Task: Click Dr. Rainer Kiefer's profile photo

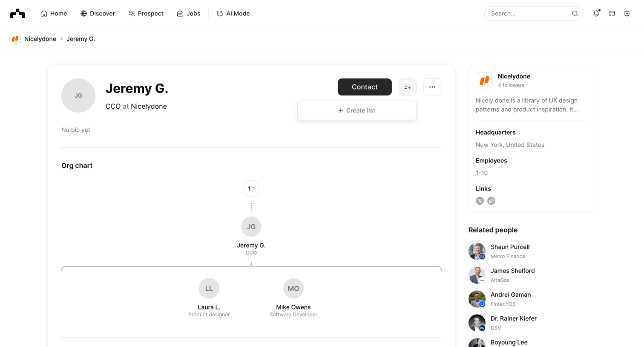Action: pyautogui.click(x=477, y=323)
